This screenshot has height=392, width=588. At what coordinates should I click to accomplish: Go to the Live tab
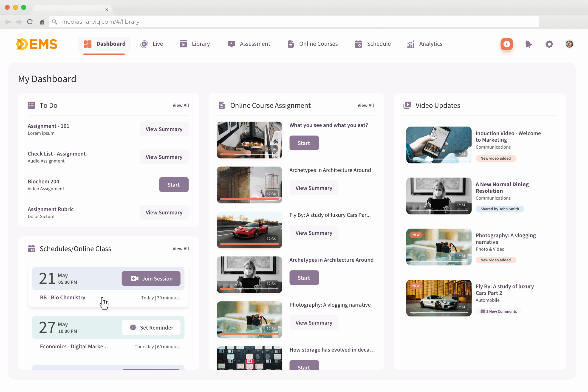click(x=152, y=44)
